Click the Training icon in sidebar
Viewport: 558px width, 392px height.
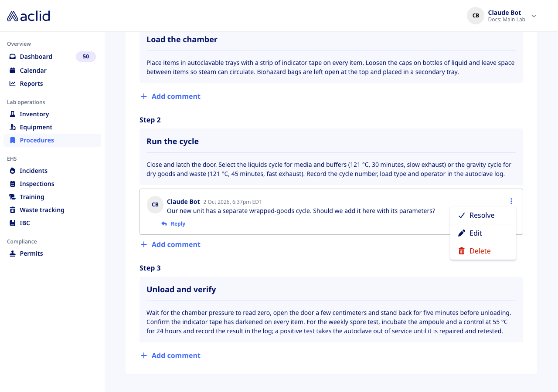pos(13,197)
